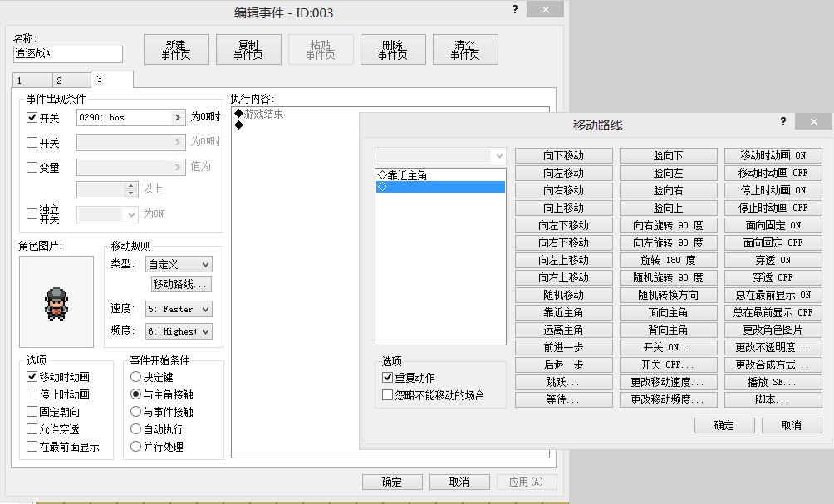The image size is (834, 504).
Task: Switch to event page tab 1
Action: click(x=32, y=81)
